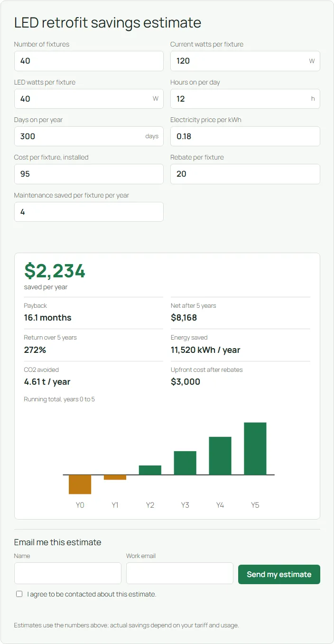Click the 16.1 months payback value
The image size is (334, 644).
coord(48,318)
